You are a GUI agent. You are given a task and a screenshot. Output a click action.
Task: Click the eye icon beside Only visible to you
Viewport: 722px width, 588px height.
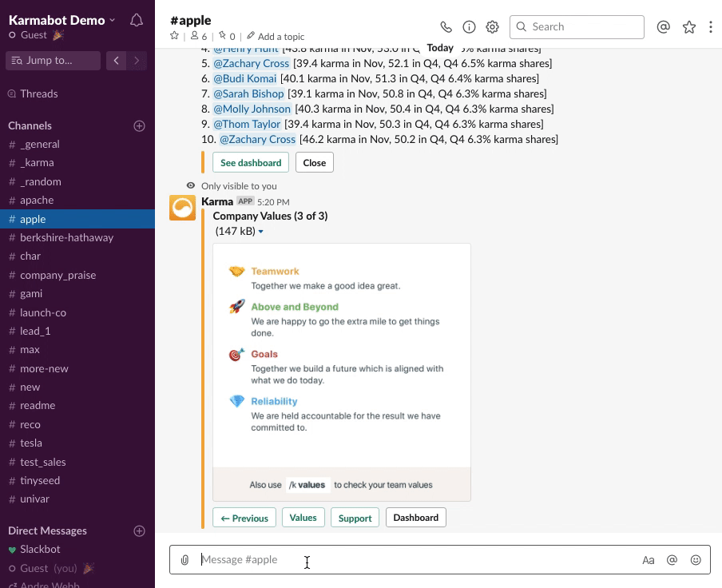coord(191,185)
